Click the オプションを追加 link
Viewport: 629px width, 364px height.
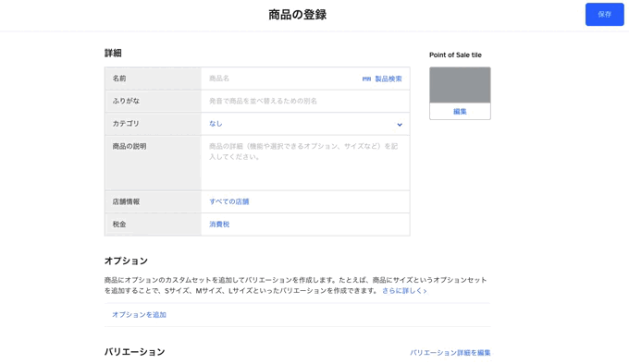point(139,315)
